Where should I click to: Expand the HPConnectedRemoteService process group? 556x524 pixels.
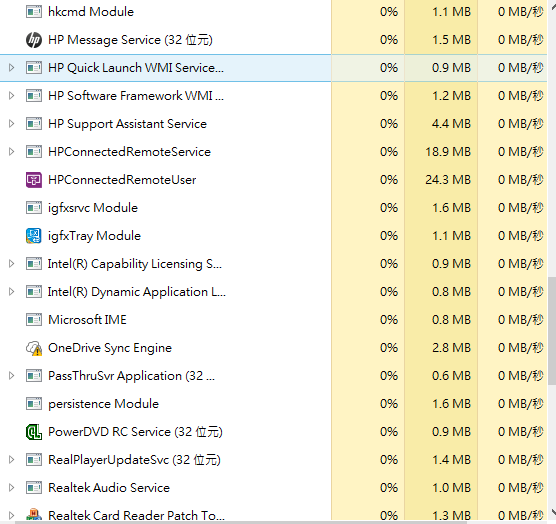point(11,151)
